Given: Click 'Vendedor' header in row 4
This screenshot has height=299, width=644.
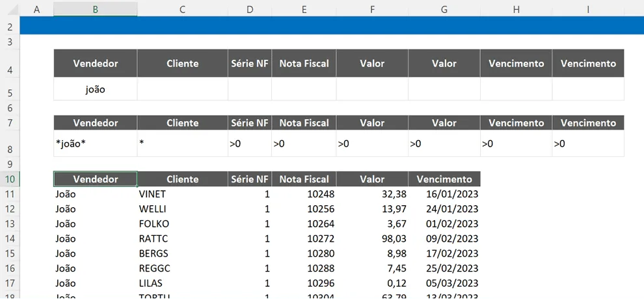Looking at the screenshot, I should [95, 63].
